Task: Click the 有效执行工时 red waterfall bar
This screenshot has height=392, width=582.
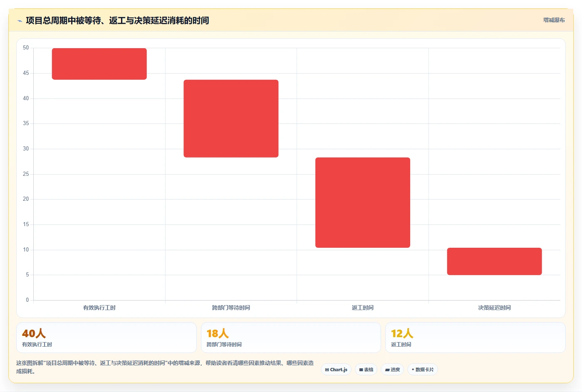Action: pyautogui.click(x=99, y=64)
